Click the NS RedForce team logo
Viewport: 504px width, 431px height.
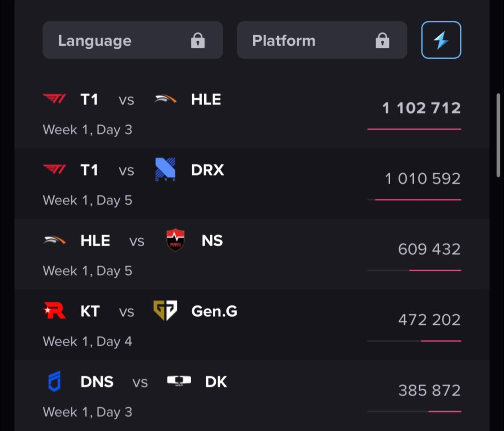pyautogui.click(x=176, y=240)
